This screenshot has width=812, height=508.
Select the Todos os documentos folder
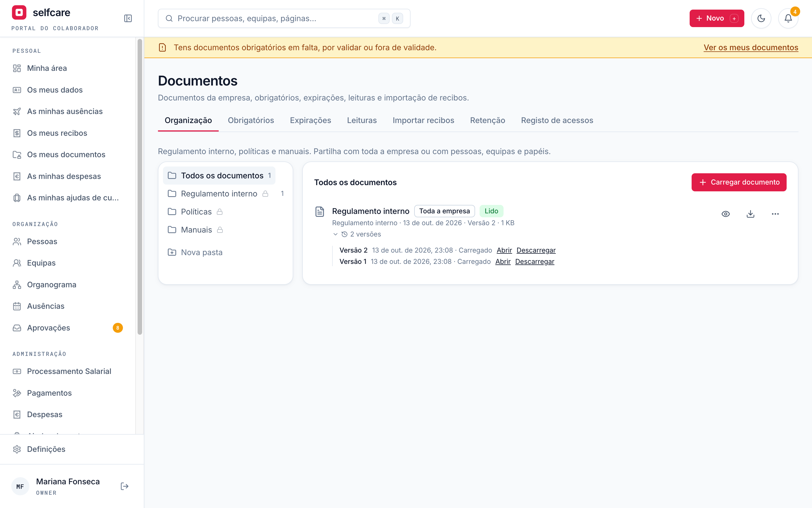pyautogui.click(x=219, y=176)
